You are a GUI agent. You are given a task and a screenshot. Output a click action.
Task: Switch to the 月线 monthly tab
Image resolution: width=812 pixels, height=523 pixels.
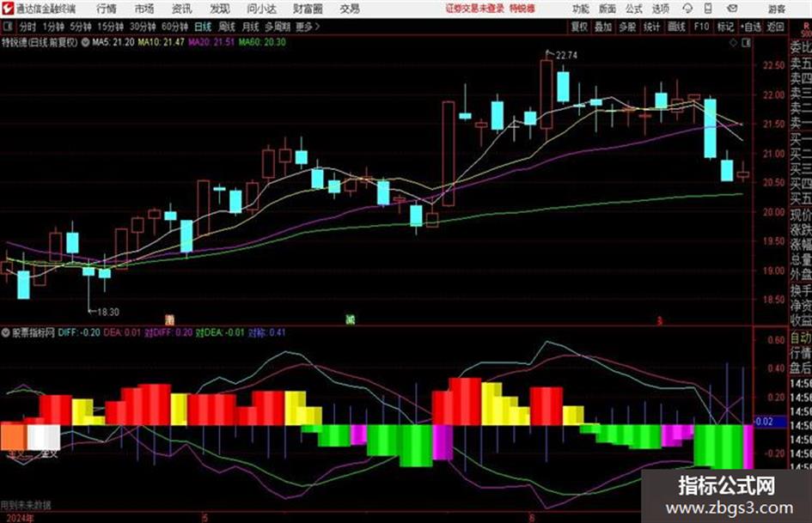(x=249, y=27)
